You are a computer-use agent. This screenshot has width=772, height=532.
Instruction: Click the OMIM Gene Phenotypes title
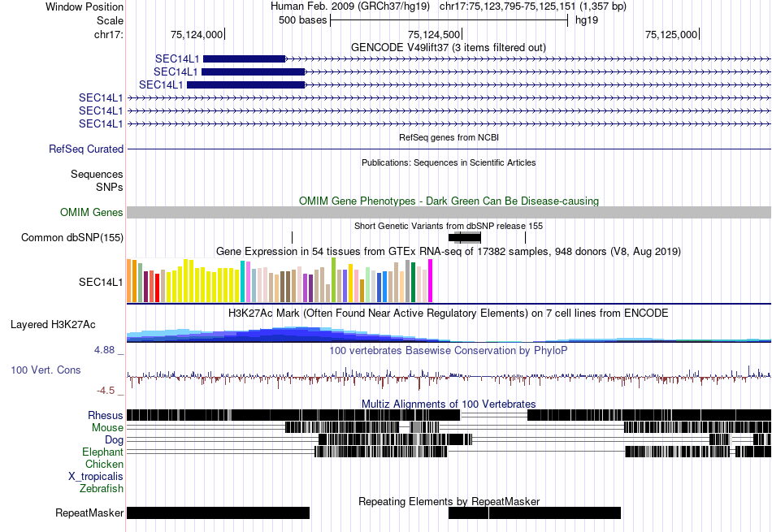449,201
